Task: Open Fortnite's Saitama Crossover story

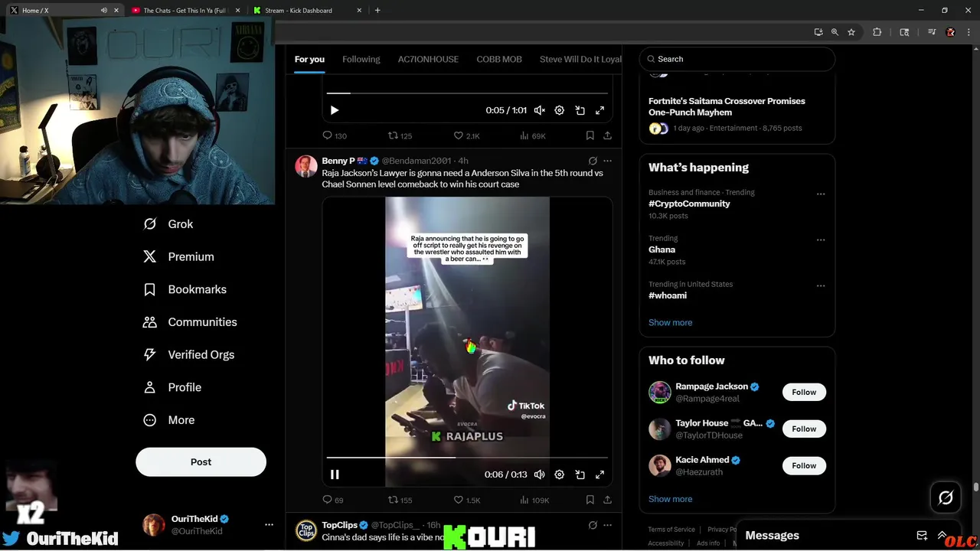Action: pyautogui.click(x=727, y=106)
